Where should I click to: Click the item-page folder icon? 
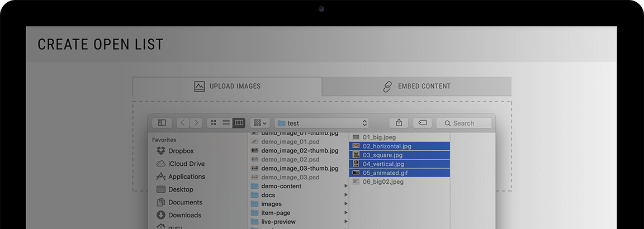[x=255, y=213]
